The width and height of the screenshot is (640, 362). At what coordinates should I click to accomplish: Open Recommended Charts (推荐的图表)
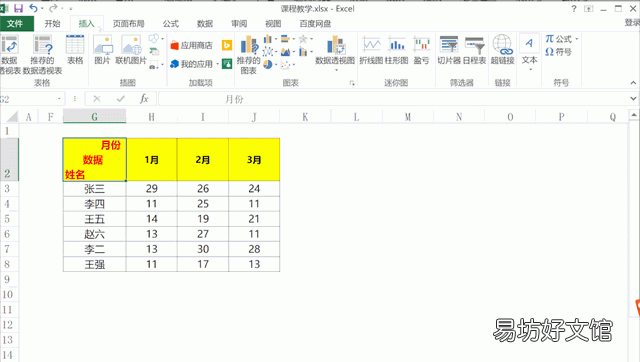(x=248, y=55)
